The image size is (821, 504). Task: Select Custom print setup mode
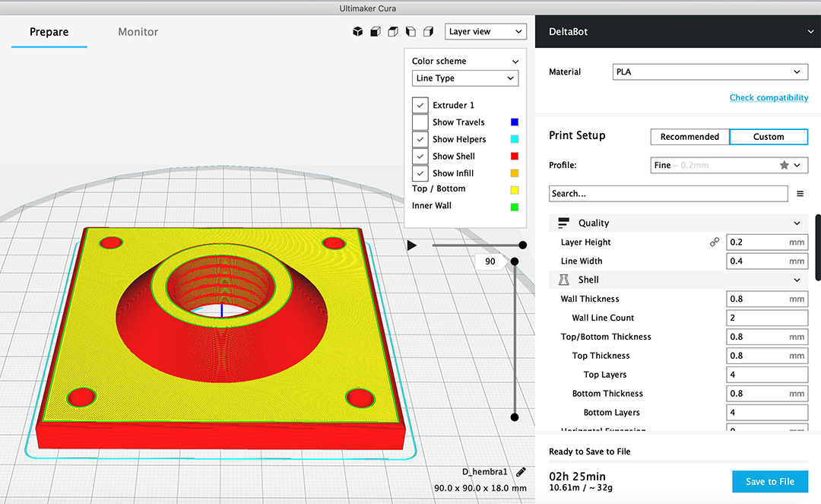(769, 137)
